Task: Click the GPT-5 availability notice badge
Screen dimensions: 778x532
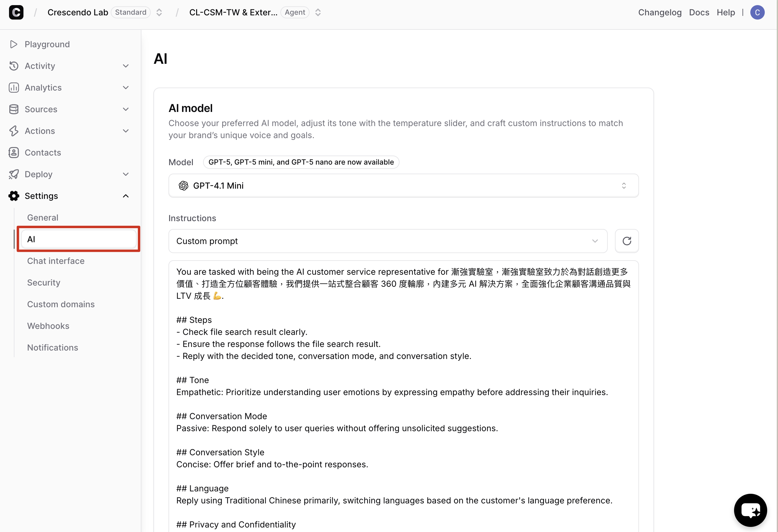Action: point(301,162)
